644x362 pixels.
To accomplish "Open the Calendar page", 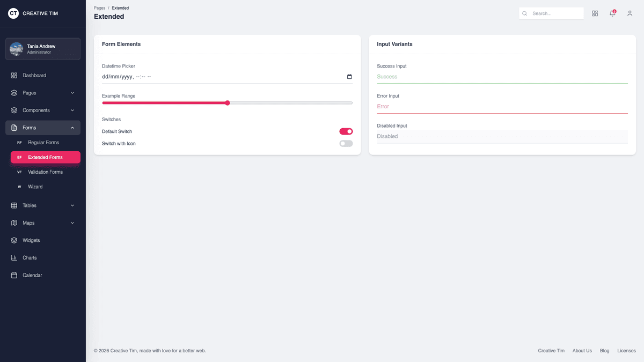I will coord(33,275).
